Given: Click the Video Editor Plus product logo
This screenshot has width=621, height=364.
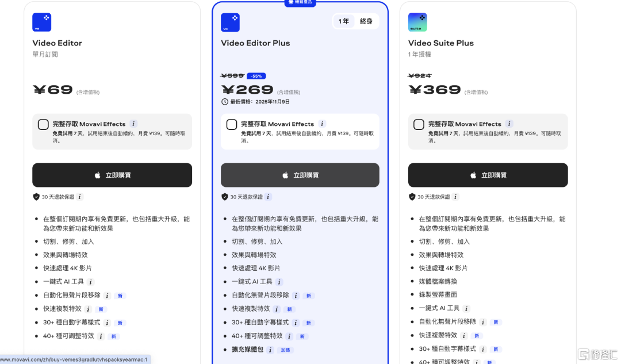Looking at the screenshot, I should (230, 22).
